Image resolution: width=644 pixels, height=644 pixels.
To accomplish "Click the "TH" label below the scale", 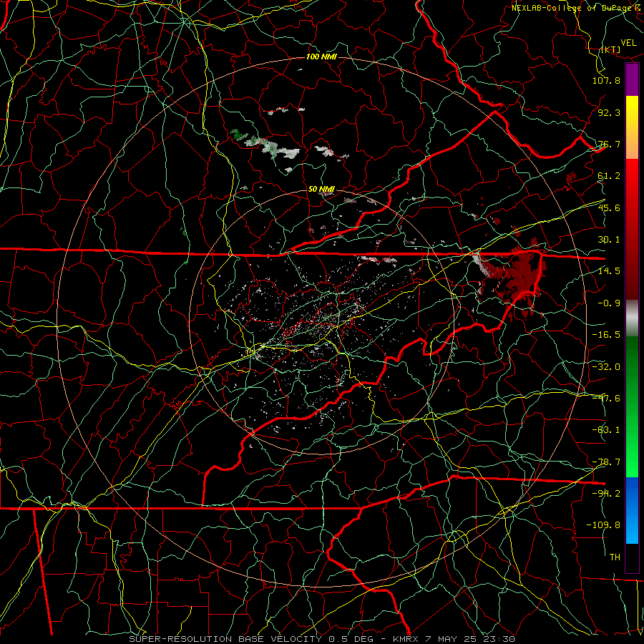I will click(x=615, y=557).
